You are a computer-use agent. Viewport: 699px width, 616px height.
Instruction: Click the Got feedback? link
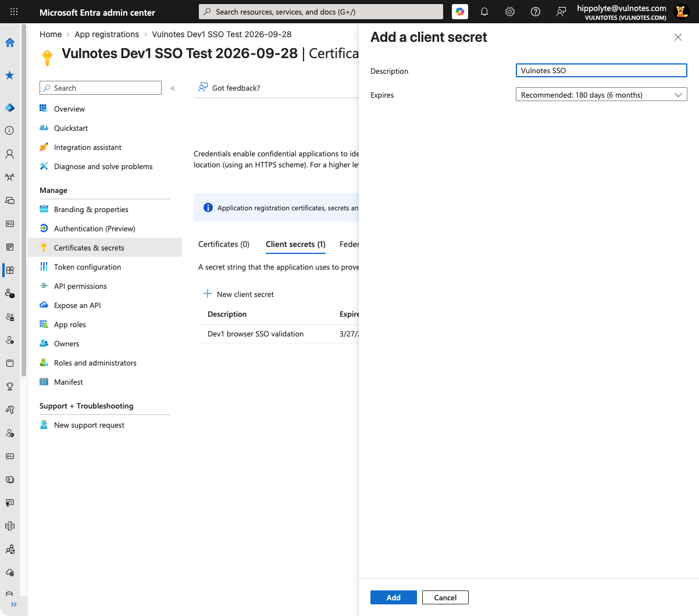(236, 88)
